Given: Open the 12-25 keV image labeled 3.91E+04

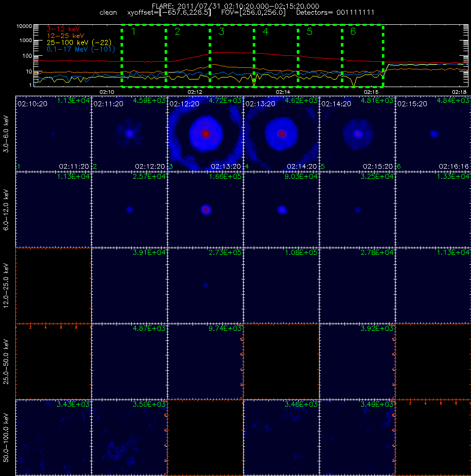Looking at the screenshot, I should pos(129,286).
